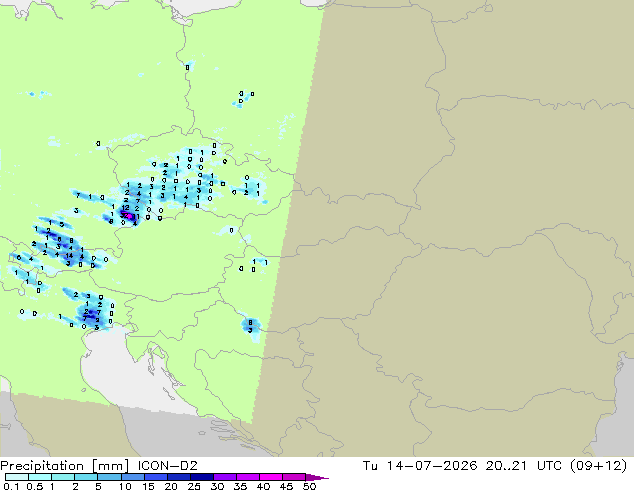Click the magenta peak precipitation cell on map
The image size is (634, 490).
pos(130,216)
